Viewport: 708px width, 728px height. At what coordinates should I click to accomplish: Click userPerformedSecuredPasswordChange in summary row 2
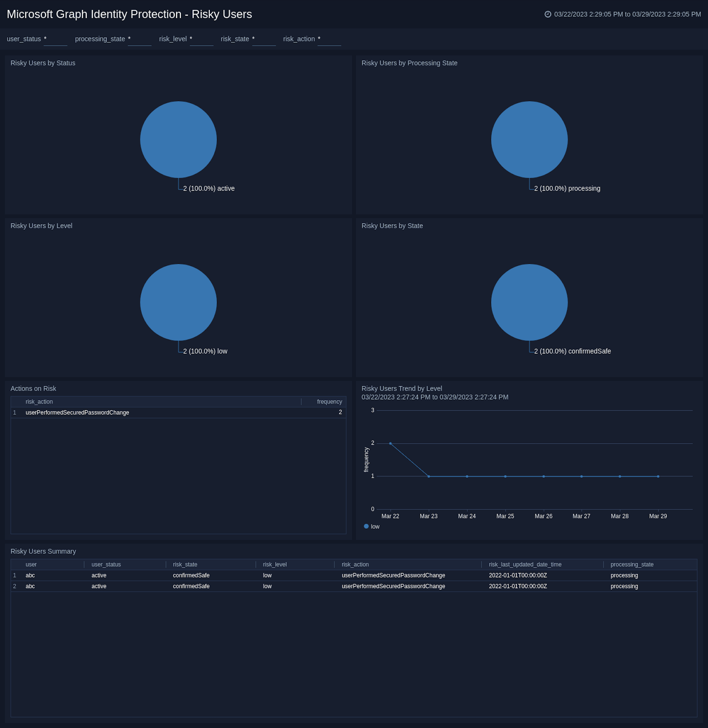[x=394, y=586]
